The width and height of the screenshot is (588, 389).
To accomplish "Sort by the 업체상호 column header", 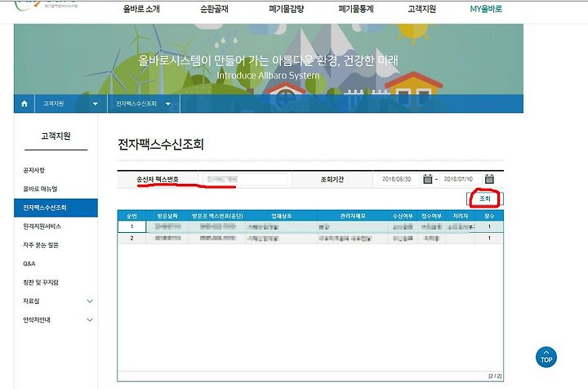I will point(282,216).
